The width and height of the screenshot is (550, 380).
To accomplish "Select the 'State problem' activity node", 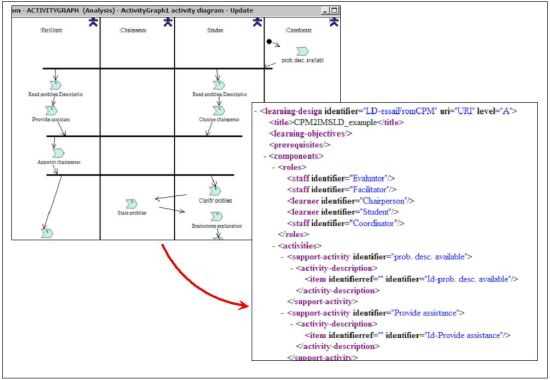I will [132, 204].
